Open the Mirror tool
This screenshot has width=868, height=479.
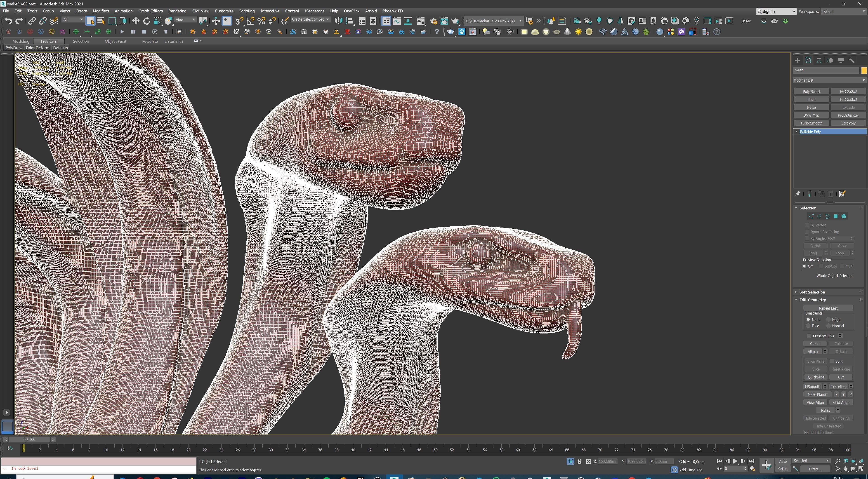[x=338, y=21]
